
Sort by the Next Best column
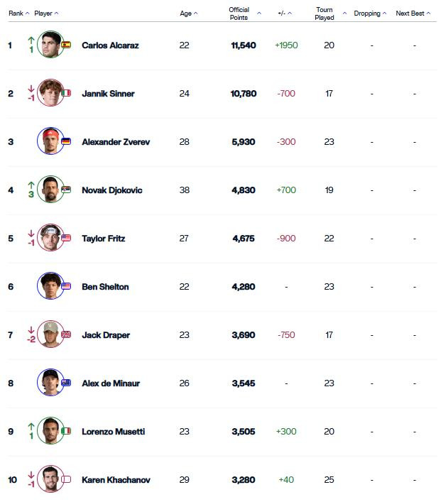pyautogui.click(x=413, y=13)
